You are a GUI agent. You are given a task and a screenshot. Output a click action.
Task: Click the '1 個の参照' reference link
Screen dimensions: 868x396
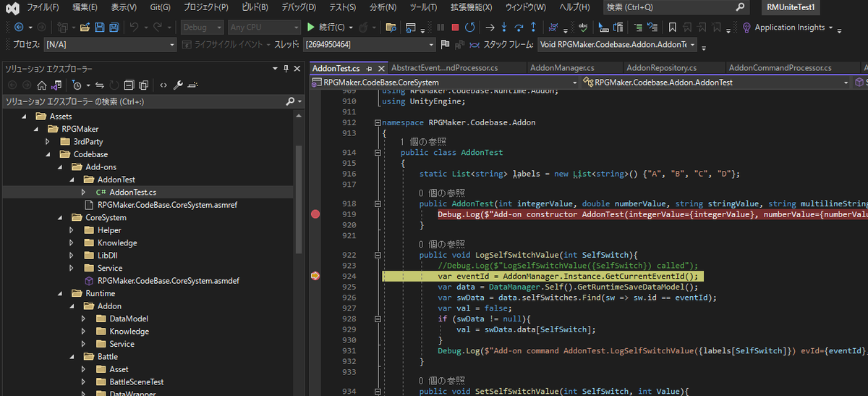pyautogui.click(x=423, y=142)
